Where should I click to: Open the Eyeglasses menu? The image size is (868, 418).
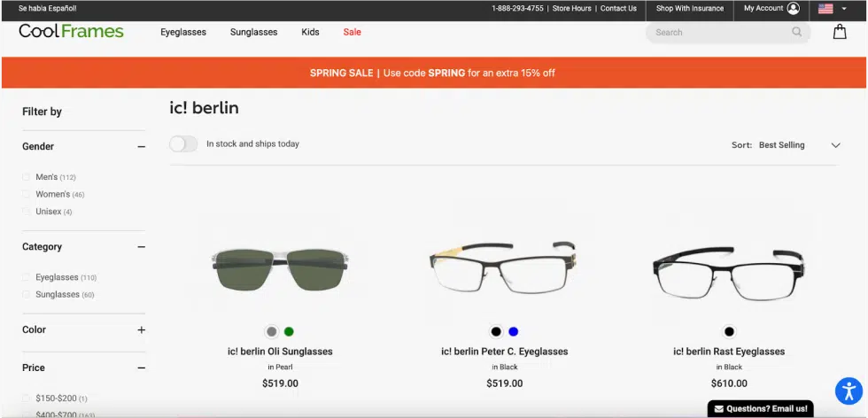183,32
